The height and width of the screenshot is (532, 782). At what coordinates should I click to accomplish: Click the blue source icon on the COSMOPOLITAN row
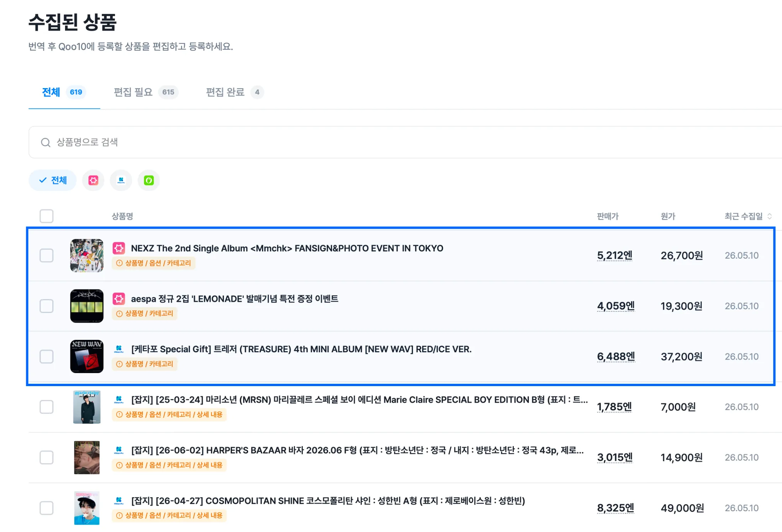pyautogui.click(x=119, y=500)
